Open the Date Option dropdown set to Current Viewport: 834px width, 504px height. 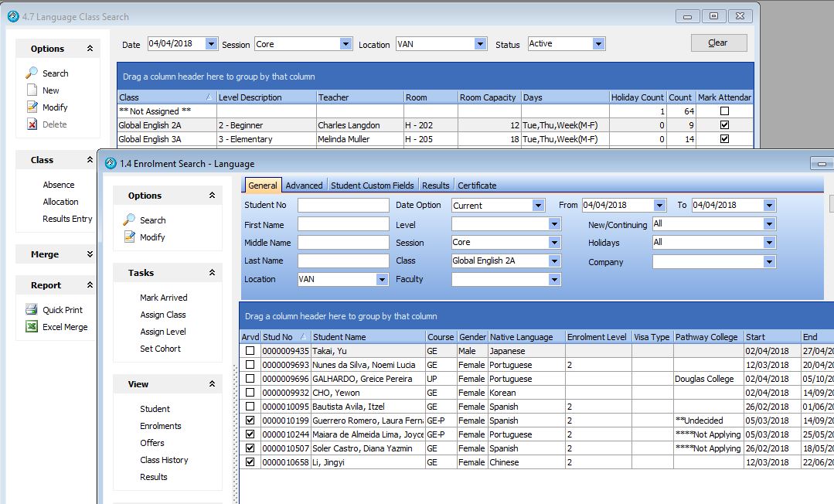click(x=538, y=206)
